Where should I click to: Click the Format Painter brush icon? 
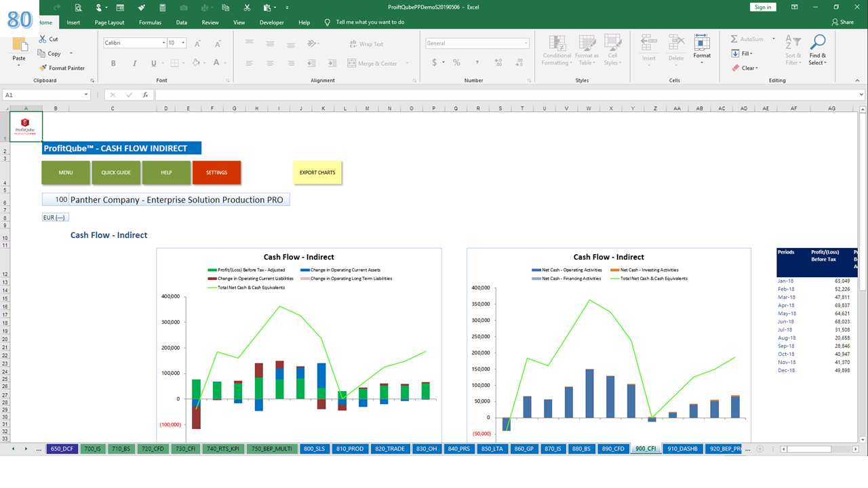pos(43,68)
